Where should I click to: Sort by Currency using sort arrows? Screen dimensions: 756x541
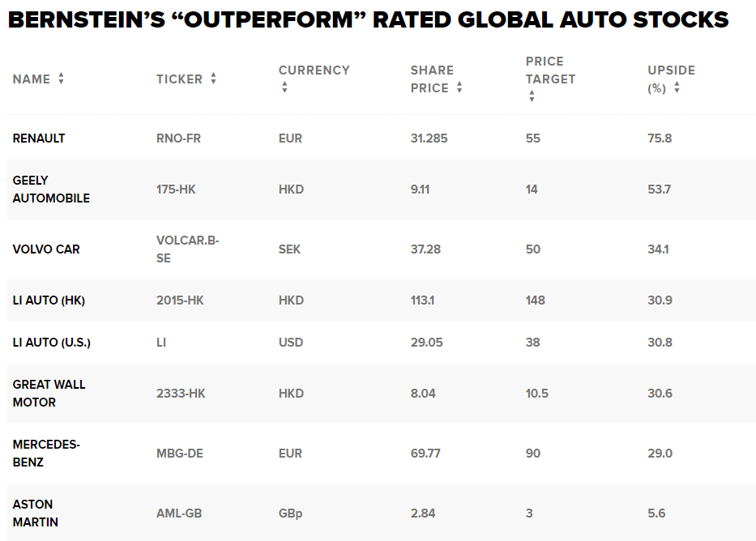click(285, 87)
